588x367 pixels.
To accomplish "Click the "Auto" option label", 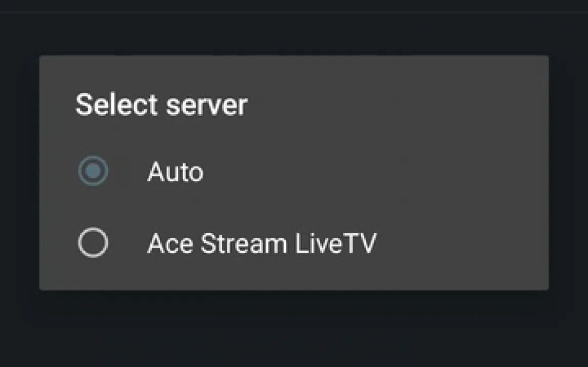I will click(175, 172).
